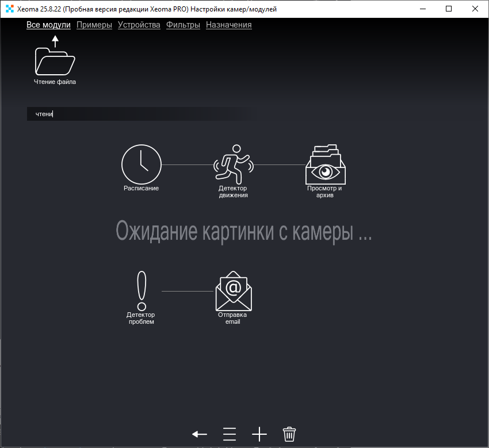Add a module using the plus icon
The image size is (489, 448).
(x=259, y=434)
